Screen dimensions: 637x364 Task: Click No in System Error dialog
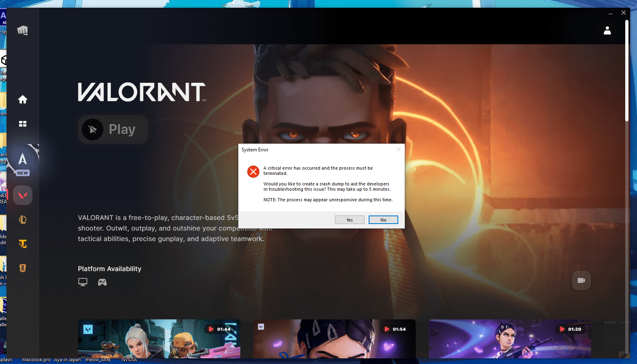383,220
